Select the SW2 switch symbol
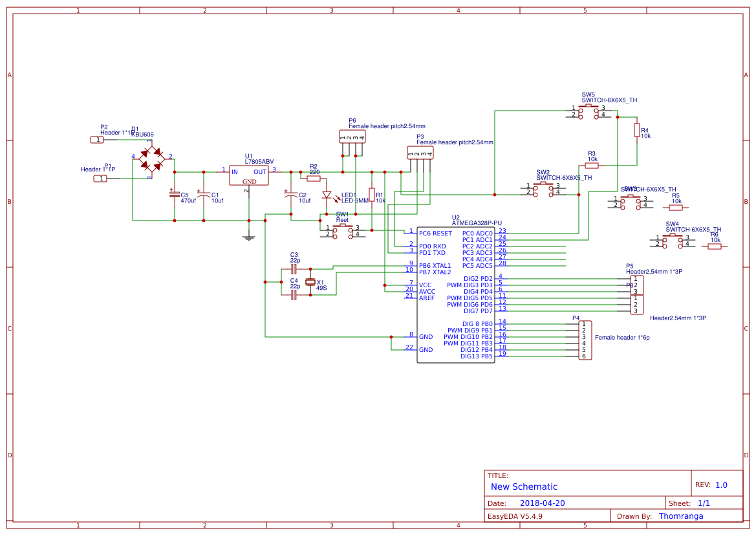Image resolution: width=756 pixels, height=535 pixels. click(543, 189)
